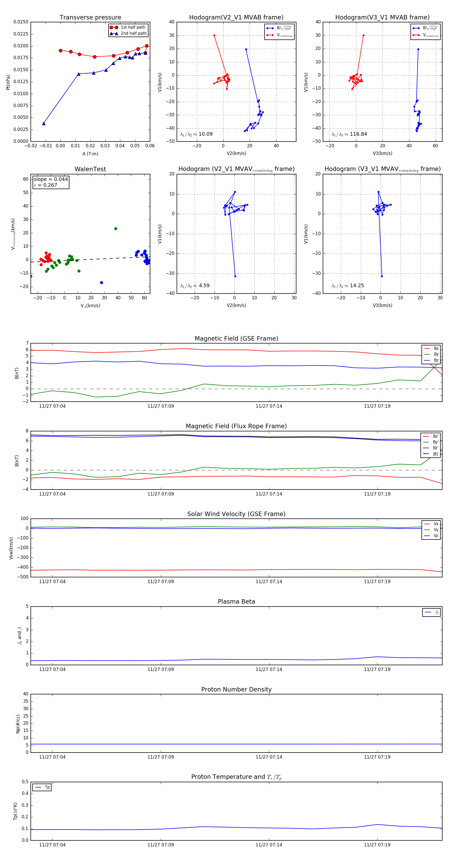The width and height of the screenshot is (473, 868).
Task: Click the "Hodogram (V3_V1 MVAV remaining frame)" title
Action: coord(382,169)
